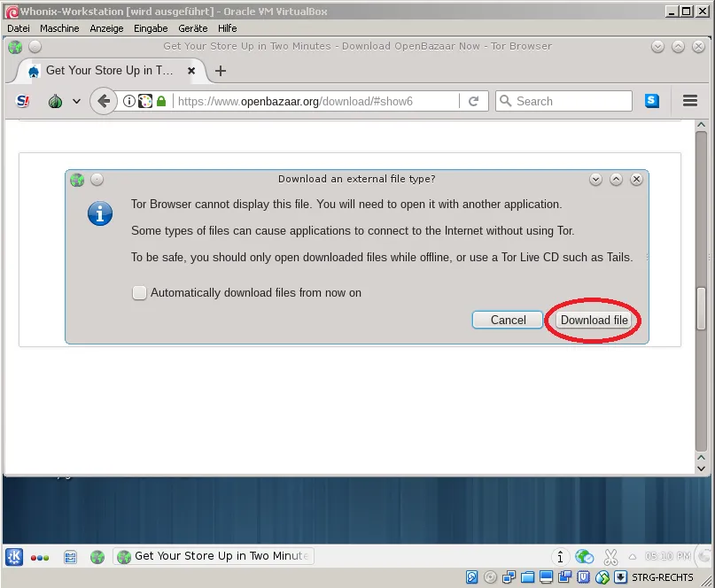Image resolution: width=715 pixels, height=588 pixels.
Task: Click the info notification tray icon
Action: 560,556
